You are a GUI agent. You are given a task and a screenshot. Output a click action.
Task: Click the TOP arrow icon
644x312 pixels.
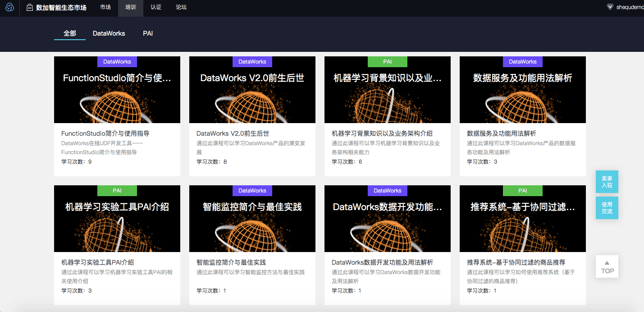pyautogui.click(x=607, y=263)
